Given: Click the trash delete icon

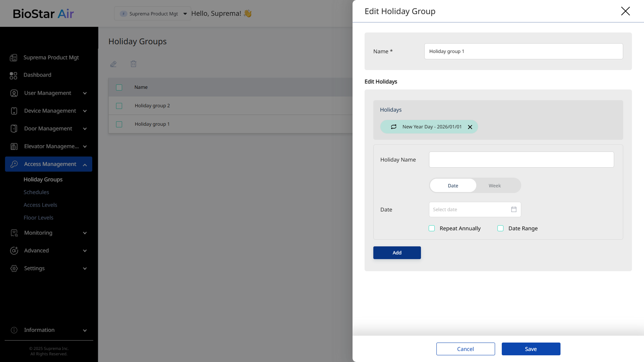Looking at the screenshot, I should point(133,64).
